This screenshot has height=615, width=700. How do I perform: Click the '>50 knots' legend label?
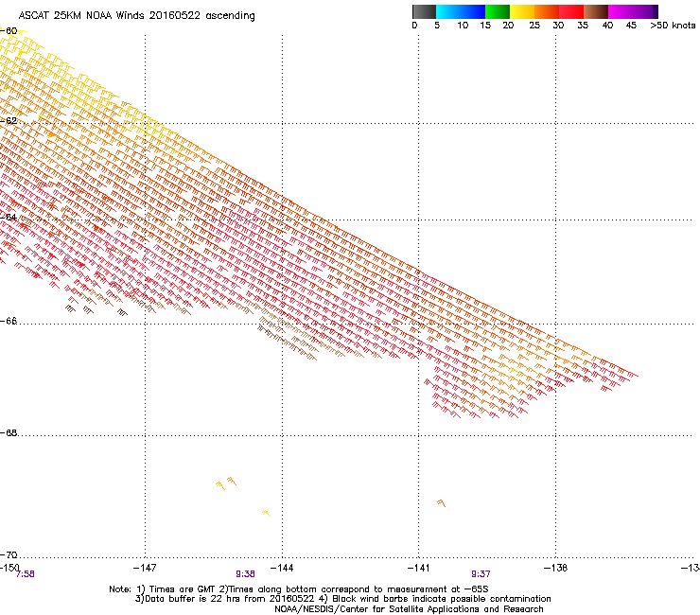click(x=673, y=26)
